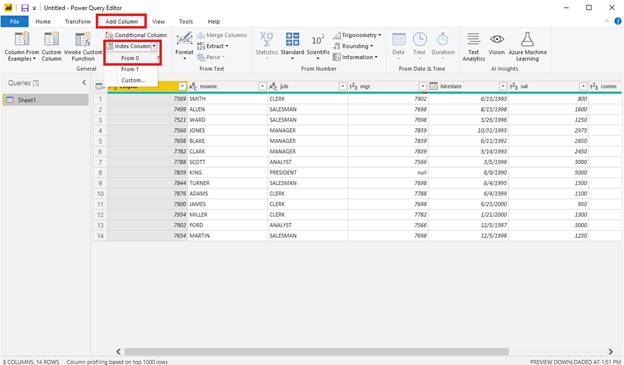This screenshot has width=624, height=365.
Task: Choose From 0 index option
Action: pos(131,58)
